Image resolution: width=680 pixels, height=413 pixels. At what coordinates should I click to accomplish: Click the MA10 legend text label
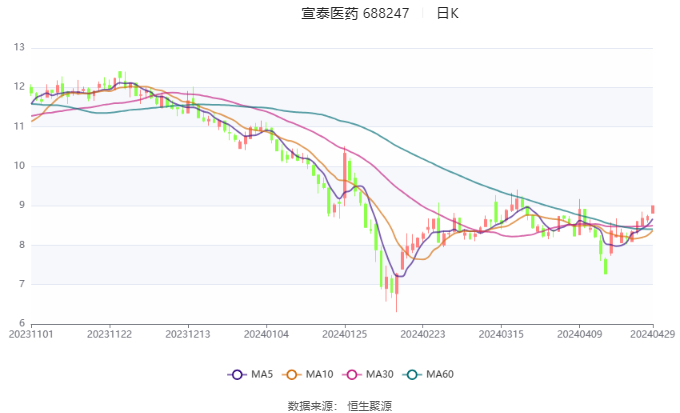pyautogui.click(x=320, y=374)
